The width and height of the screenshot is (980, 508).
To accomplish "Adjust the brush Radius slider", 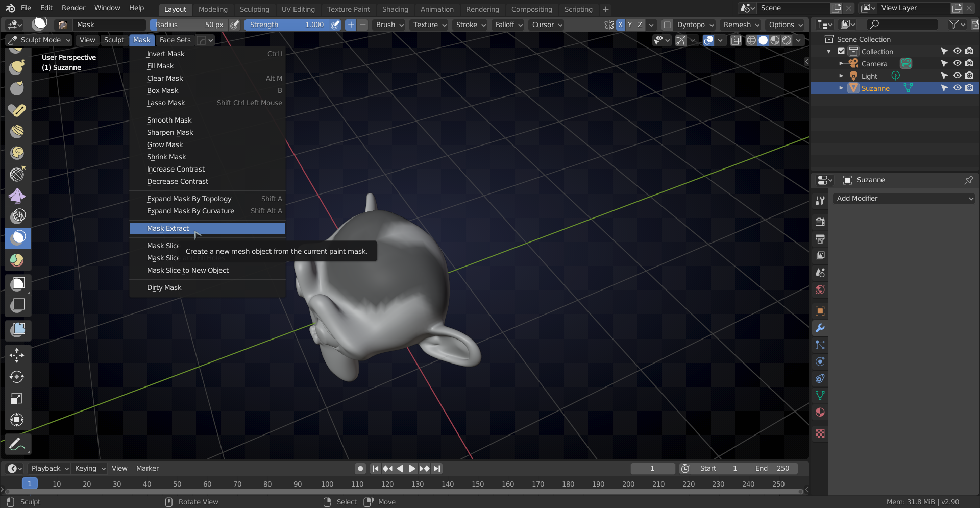I will (189, 25).
